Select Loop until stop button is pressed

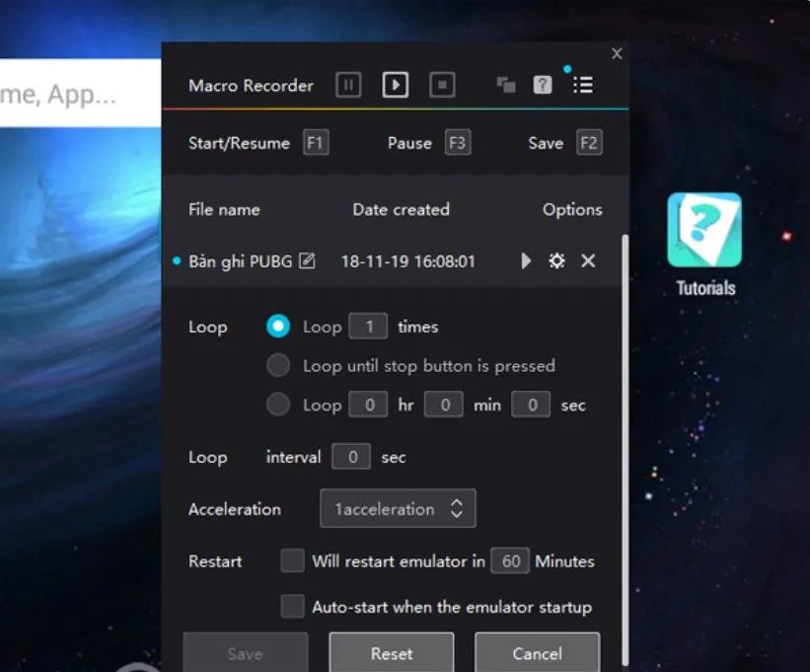tap(278, 366)
